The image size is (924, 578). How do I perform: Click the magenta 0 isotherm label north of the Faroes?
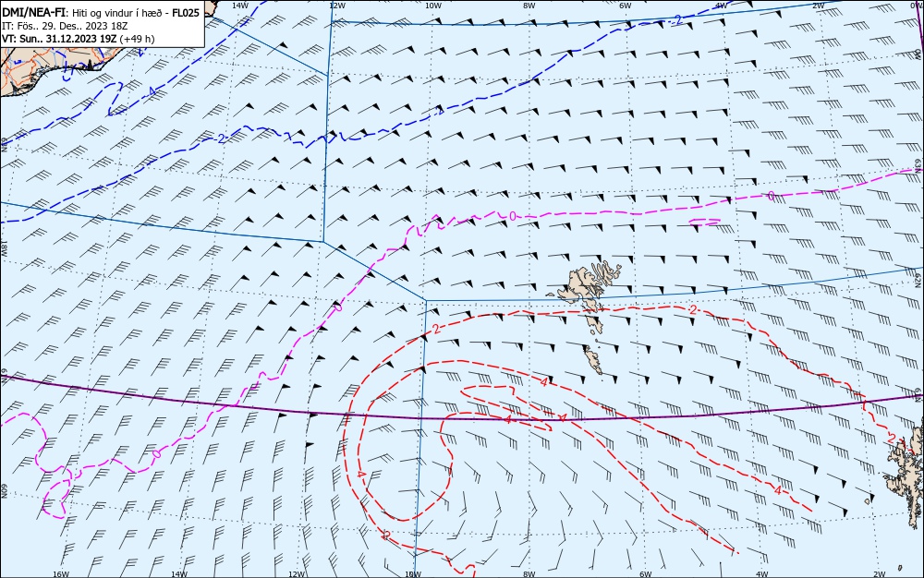point(512,217)
